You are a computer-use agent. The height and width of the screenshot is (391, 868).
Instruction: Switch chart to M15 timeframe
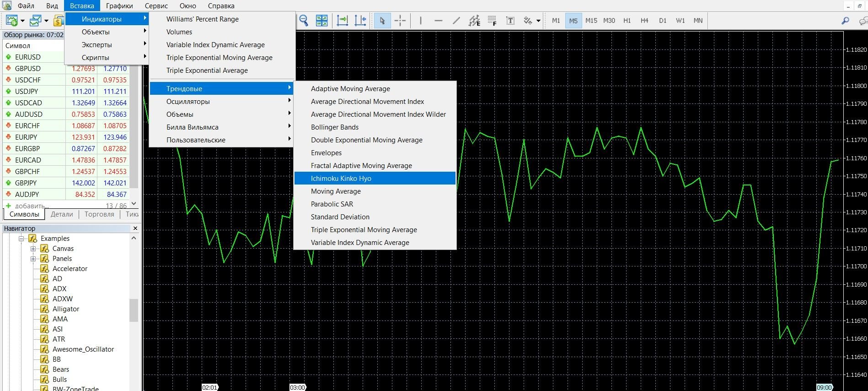point(591,21)
